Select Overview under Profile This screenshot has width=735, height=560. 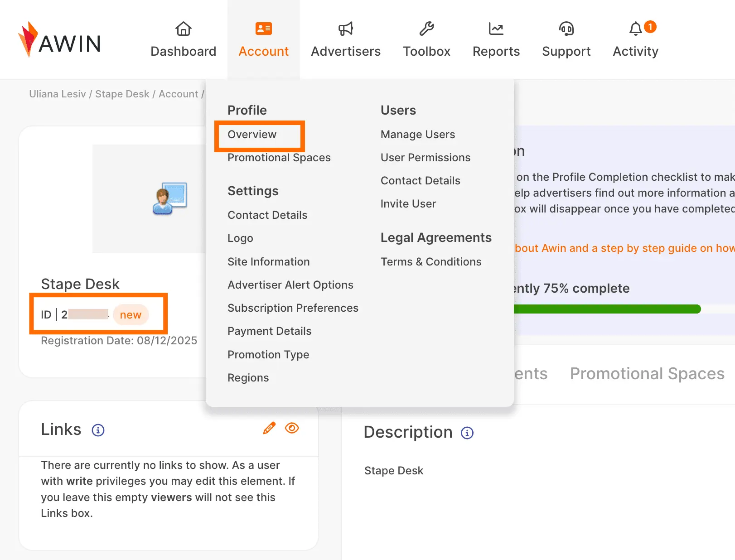click(252, 135)
